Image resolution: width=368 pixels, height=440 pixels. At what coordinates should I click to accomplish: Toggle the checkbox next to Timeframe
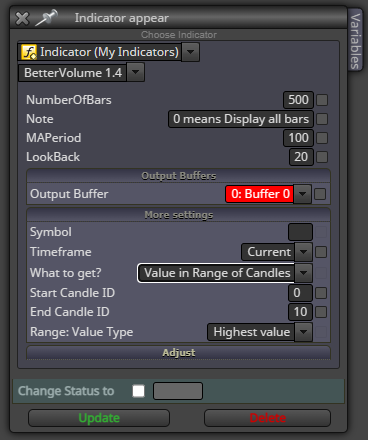coord(321,252)
